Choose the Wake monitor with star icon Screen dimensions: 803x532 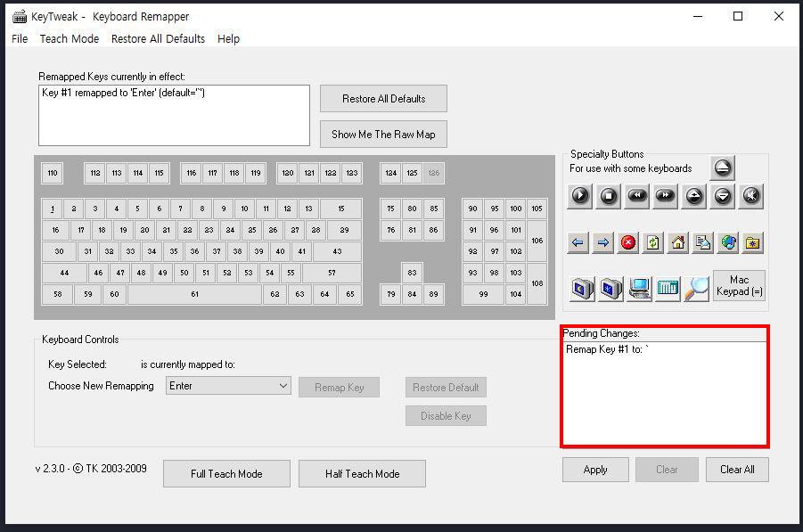point(611,289)
